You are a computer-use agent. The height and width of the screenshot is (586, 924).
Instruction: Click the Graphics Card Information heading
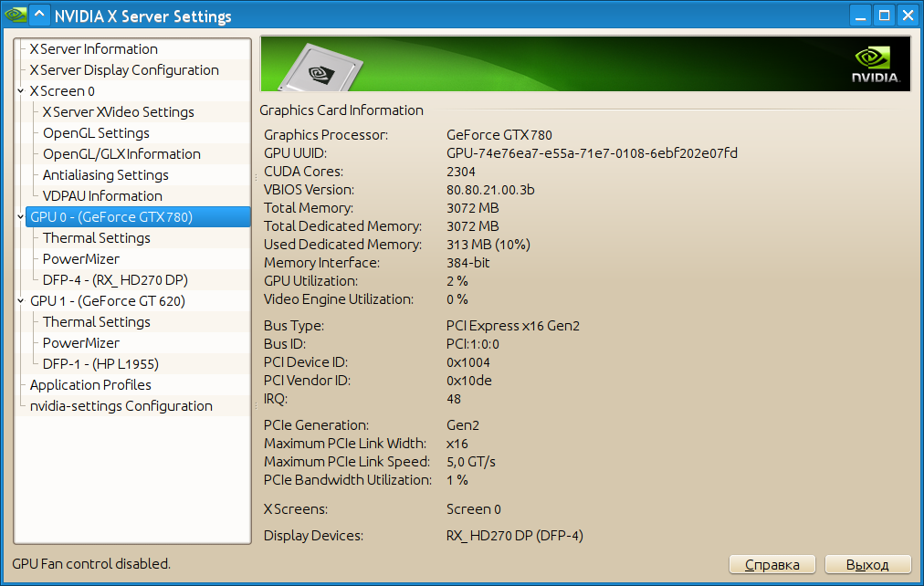pos(341,110)
